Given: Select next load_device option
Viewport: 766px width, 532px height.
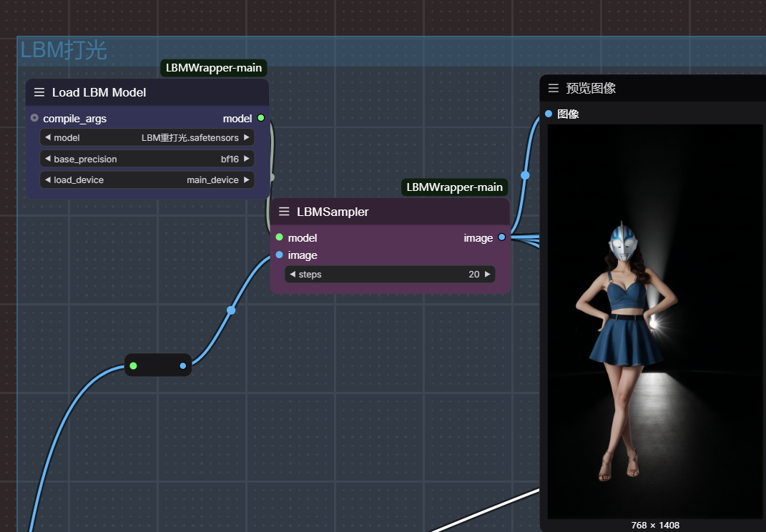Looking at the screenshot, I should click(247, 179).
